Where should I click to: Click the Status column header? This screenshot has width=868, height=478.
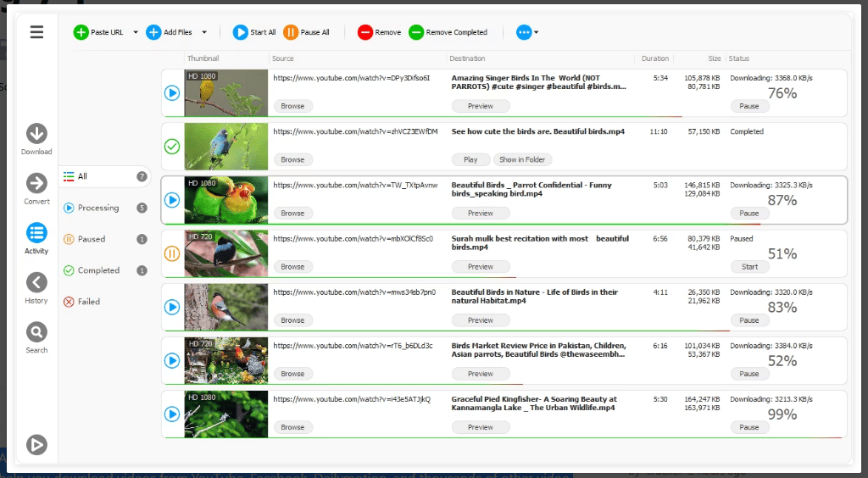point(738,58)
